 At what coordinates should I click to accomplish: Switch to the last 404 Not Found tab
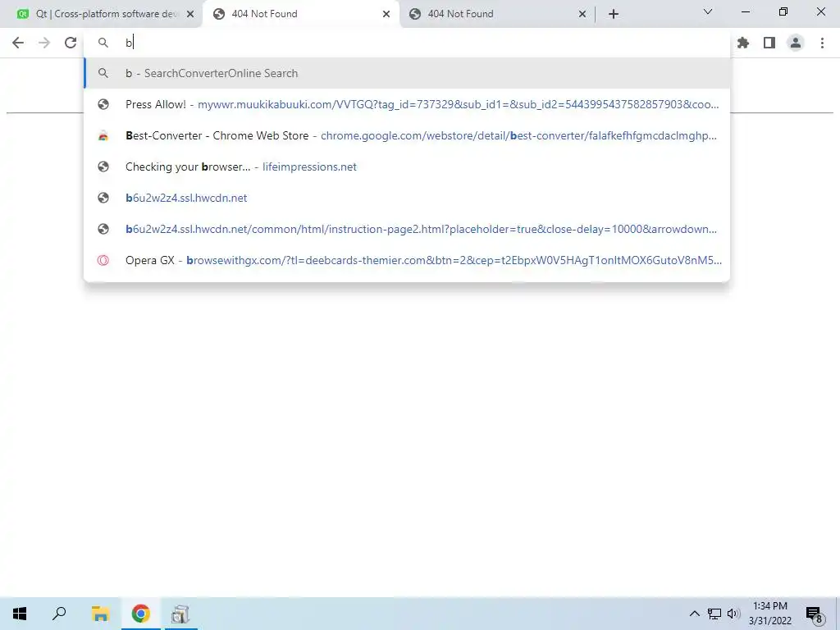498,14
